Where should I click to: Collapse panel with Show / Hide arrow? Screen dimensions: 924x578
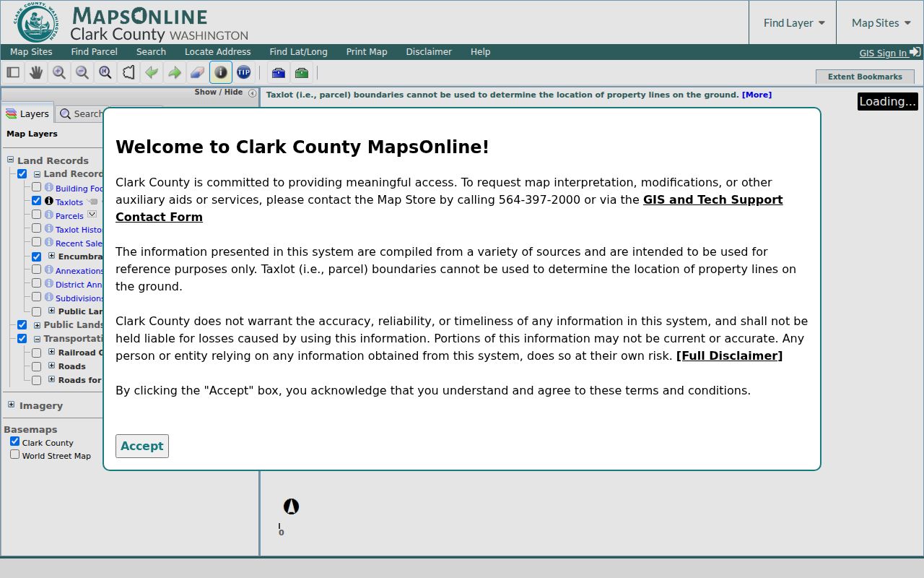[x=252, y=92]
